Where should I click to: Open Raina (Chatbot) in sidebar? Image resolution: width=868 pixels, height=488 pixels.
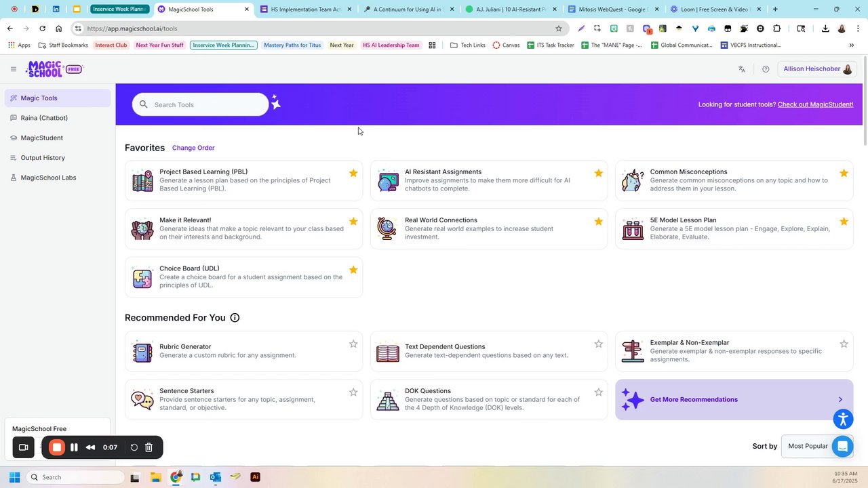57,118
